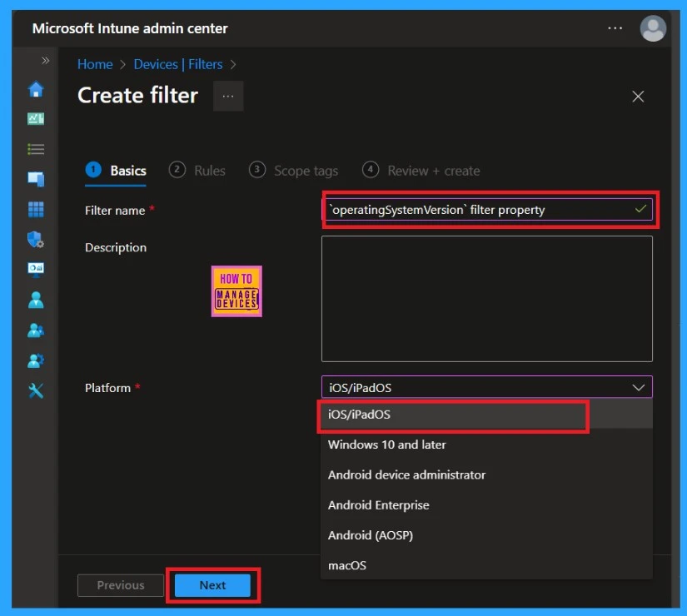Open the Endpoint security shield icon
This screenshot has width=687, height=616.
pos(36,240)
